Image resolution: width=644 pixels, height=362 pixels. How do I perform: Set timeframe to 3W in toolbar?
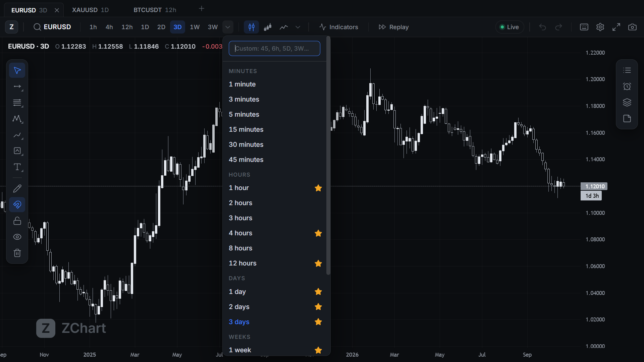coord(213,27)
